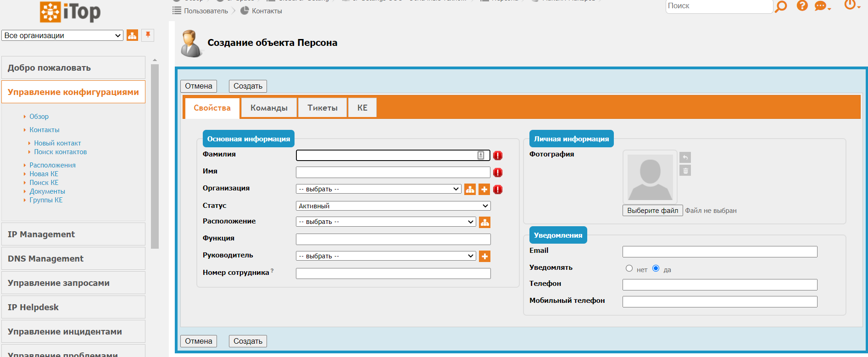Screen dimensions: 868x357
Task: Click plus icon to create new Руководитель
Action: pyautogui.click(x=484, y=256)
